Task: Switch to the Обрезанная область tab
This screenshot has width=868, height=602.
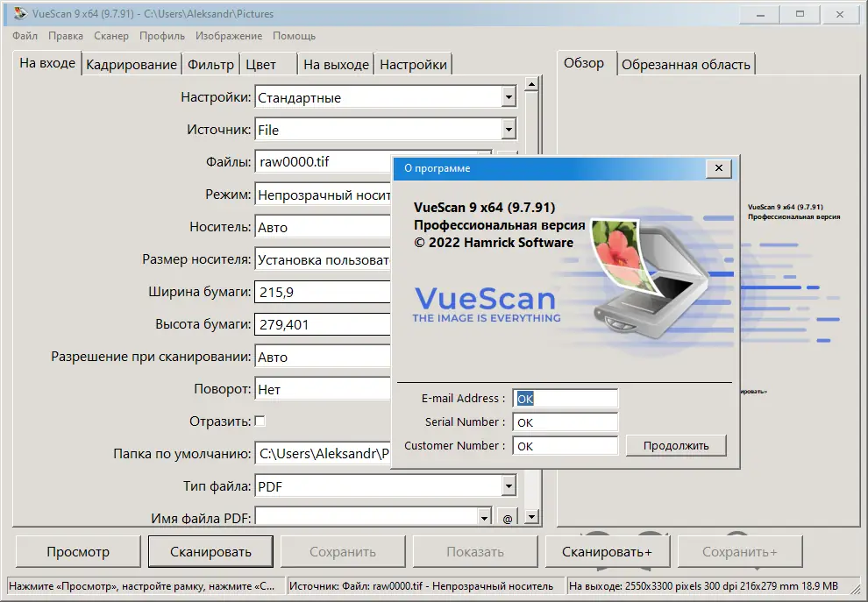Action: coord(686,65)
